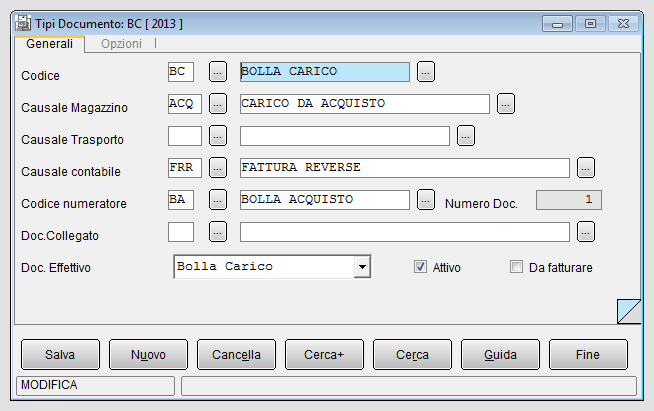Viewport: 654px width, 411px height.
Task: Open lookup next to ACQ Causale Magazzino code
Action: pyautogui.click(x=218, y=104)
